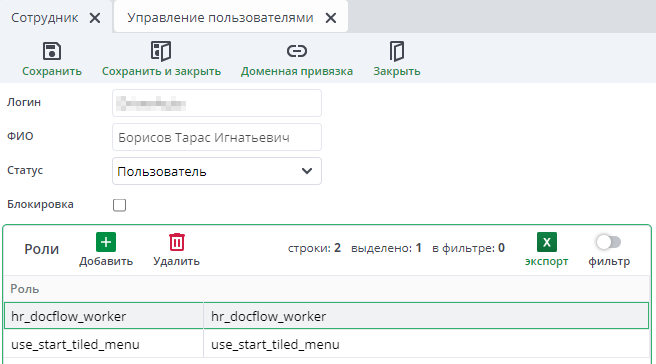Screen dimensions: 656x364
Task: Click the Закрыть text label
Action: coord(397,71)
